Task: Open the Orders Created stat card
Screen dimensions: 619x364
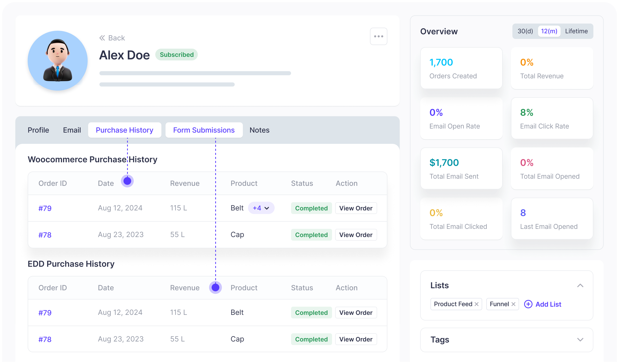Action: [461, 68]
